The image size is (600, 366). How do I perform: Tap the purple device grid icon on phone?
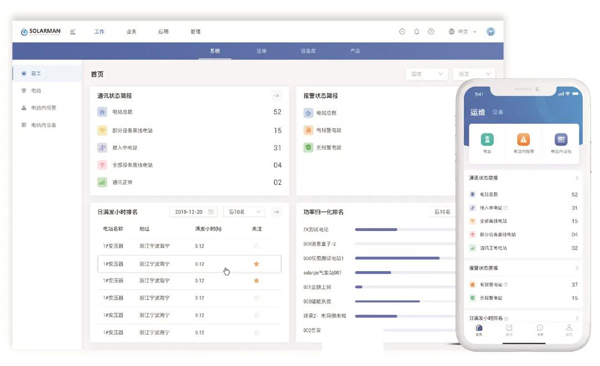coord(561,139)
